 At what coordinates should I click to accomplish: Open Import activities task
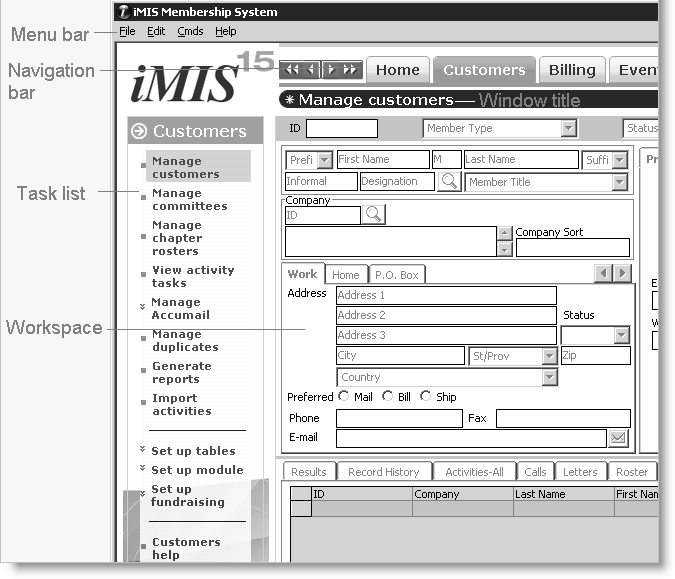[182, 404]
